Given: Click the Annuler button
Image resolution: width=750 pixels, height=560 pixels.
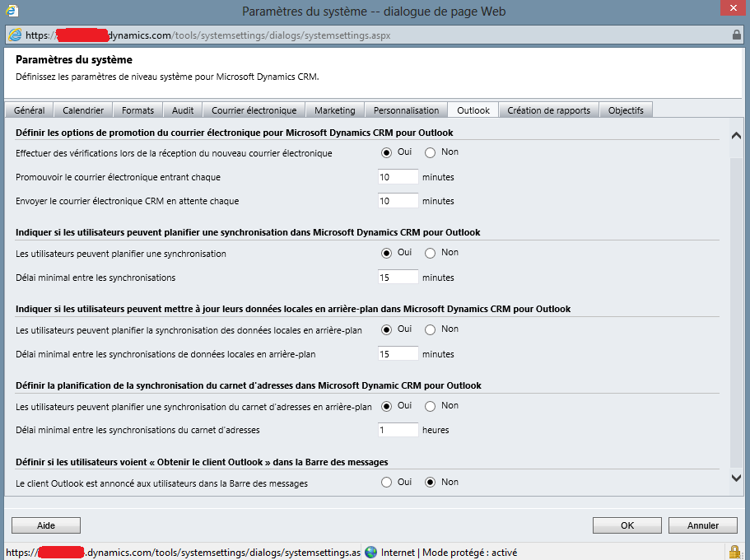Looking at the screenshot, I should tap(702, 525).
